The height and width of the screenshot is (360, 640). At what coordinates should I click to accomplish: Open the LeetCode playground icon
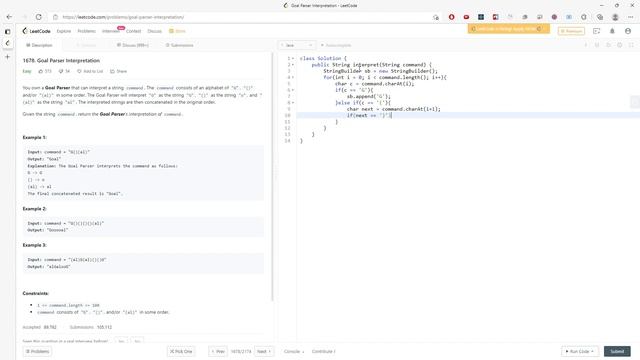coord(596,31)
